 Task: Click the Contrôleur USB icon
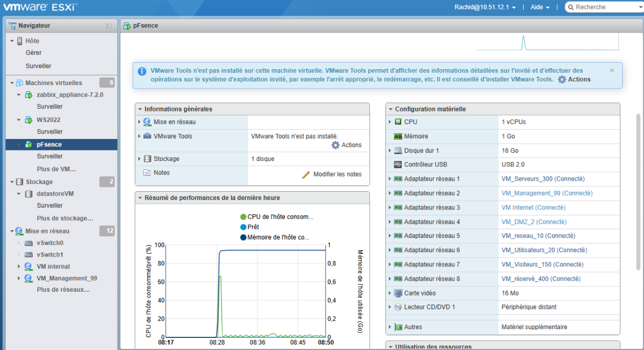coord(397,165)
